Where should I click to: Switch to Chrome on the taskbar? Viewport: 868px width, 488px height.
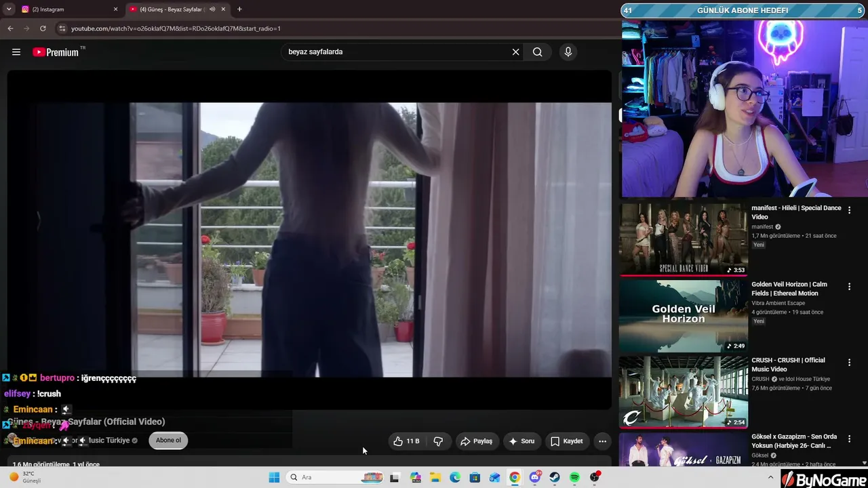(x=515, y=477)
